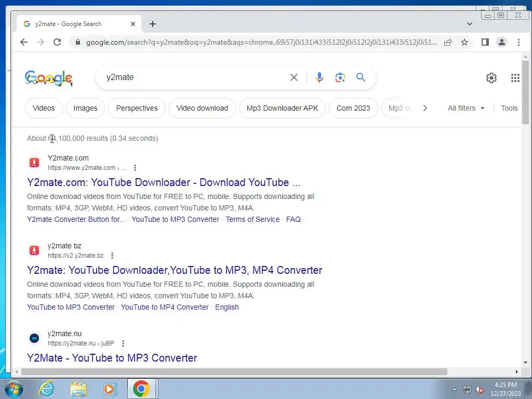Clear the search box with X
This screenshot has width=532, height=399.
[x=294, y=77]
